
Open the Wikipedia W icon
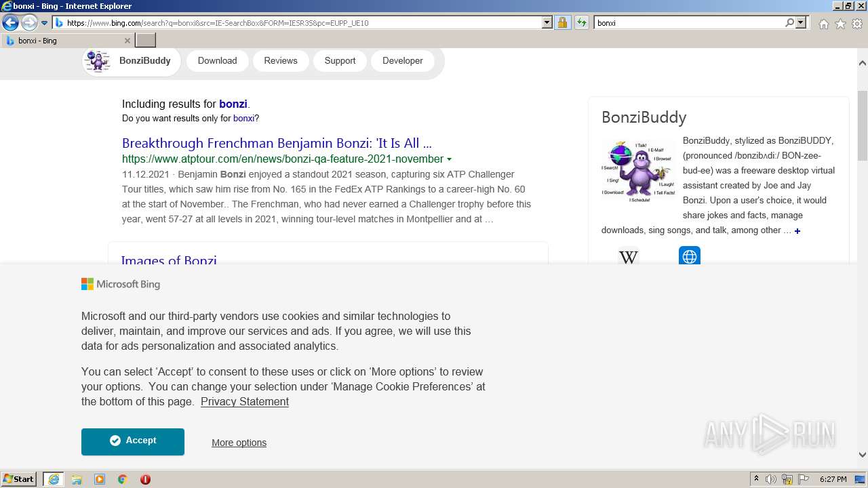point(629,256)
